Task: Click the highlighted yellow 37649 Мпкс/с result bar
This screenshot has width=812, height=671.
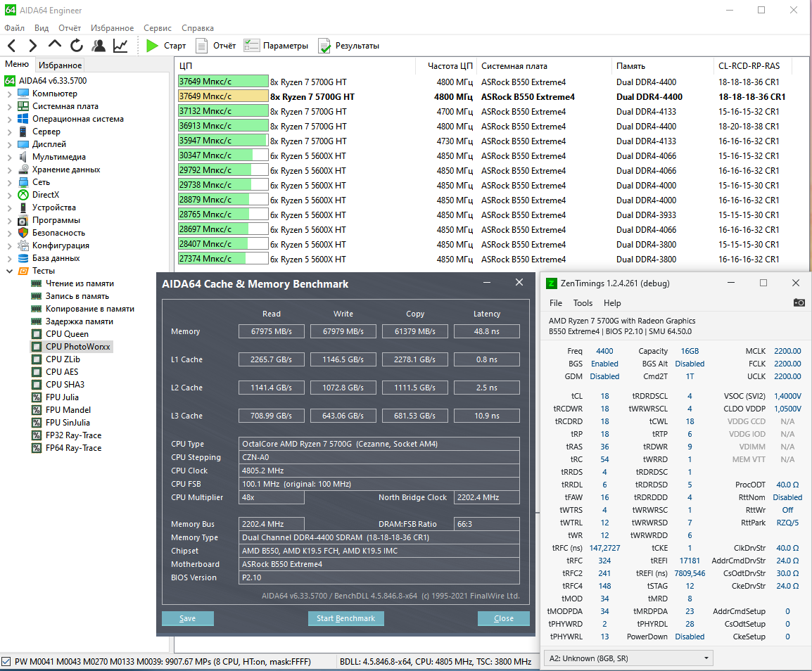Action: [x=223, y=96]
